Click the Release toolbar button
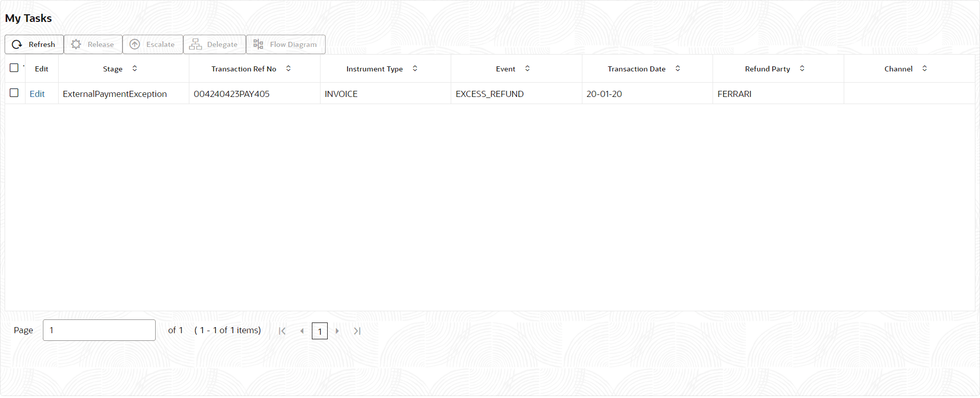This screenshot has width=980, height=398. [x=93, y=44]
